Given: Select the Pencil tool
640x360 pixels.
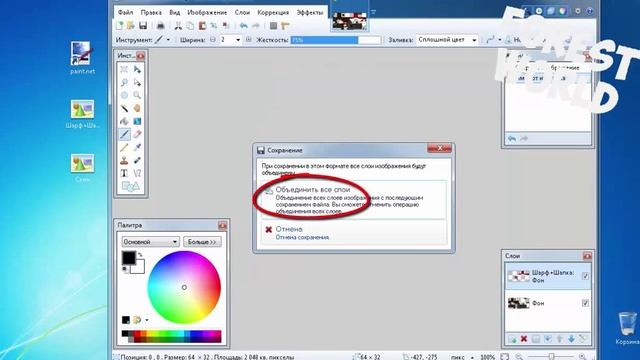Looking at the screenshot, I should pyautogui.click(x=124, y=147).
